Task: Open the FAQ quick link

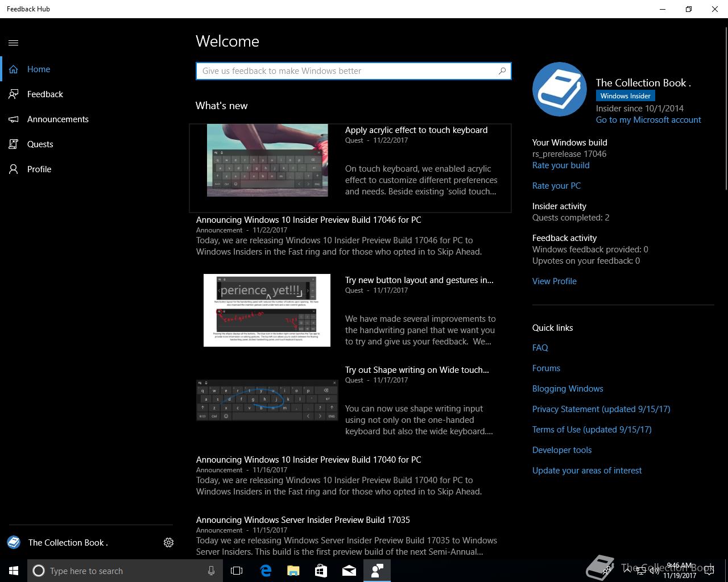Action: click(540, 348)
